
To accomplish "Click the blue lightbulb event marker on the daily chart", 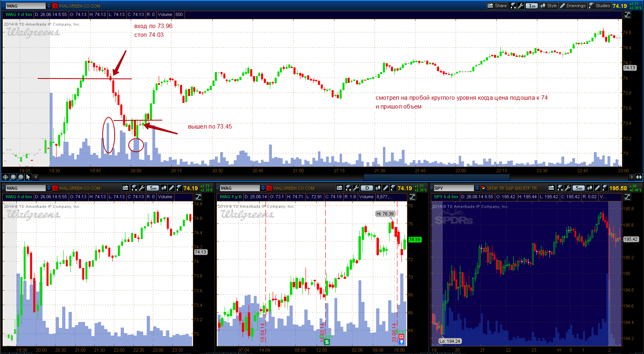I will (x=401, y=342).
